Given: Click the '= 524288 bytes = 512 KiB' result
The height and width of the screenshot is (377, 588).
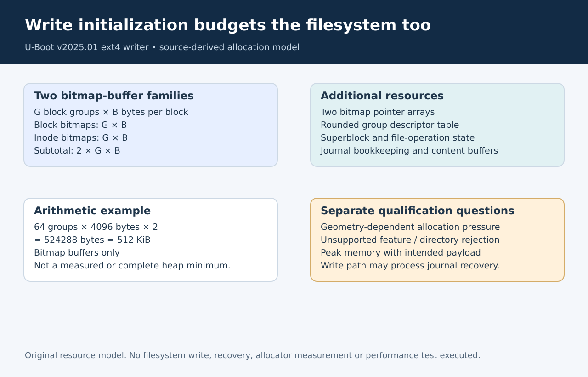Looking at the screenshot, I should (x=92, y=240).
